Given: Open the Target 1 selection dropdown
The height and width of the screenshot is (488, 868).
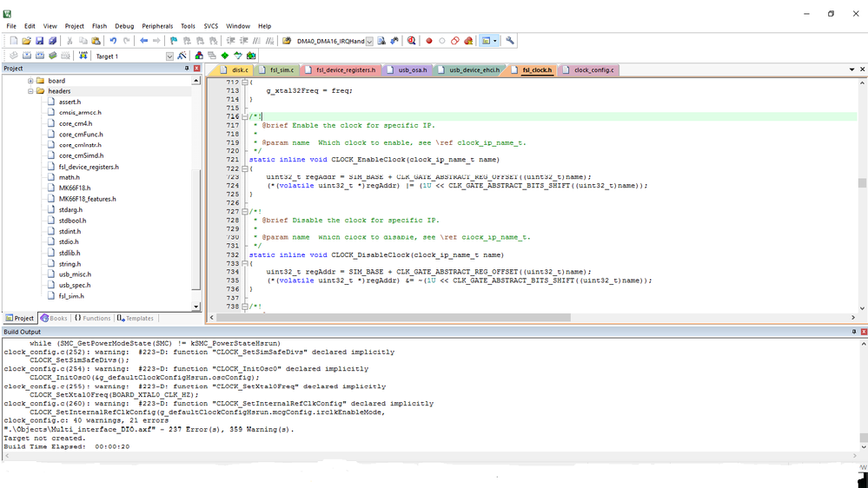Looking at the screenshot, I should pyautogui.click(x=170, y=56).
